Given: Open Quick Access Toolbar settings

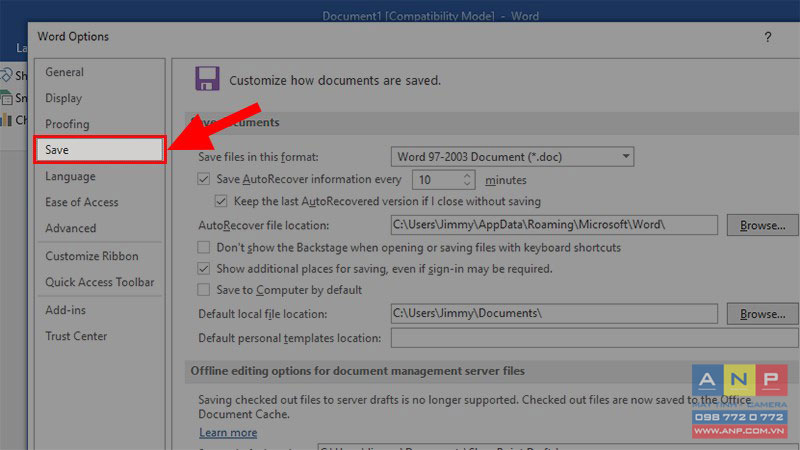Looking at the screenshot, I should [100, 282].
